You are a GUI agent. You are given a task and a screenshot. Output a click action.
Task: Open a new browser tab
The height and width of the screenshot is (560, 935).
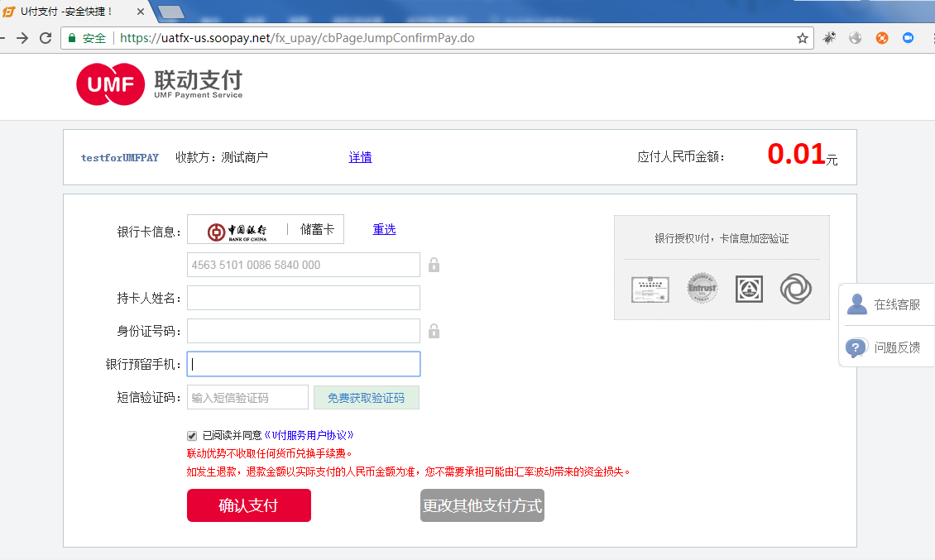click(170, 12)
